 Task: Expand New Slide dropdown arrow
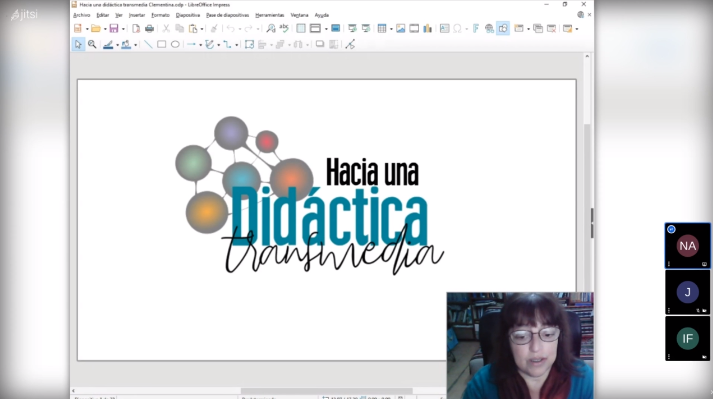[528, 29]
